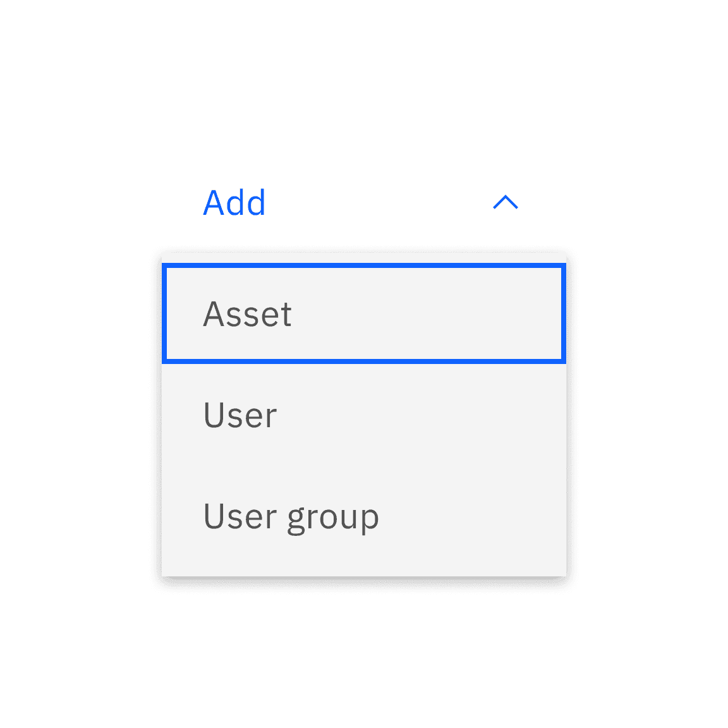The width and height of the screenshot is (728, 728).
Task: Hide the Asset, User, User group list
Action: [506, 202]
